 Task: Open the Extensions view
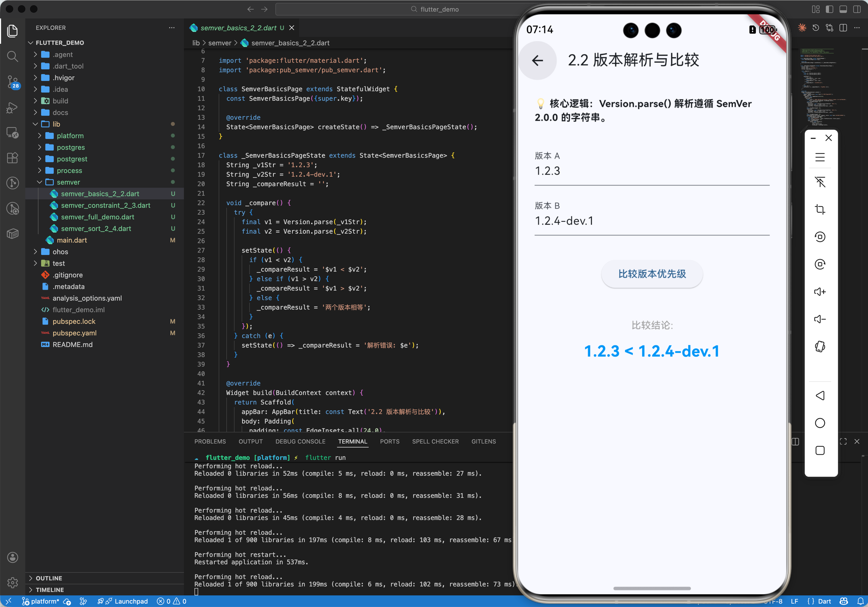tap(12, 158)
